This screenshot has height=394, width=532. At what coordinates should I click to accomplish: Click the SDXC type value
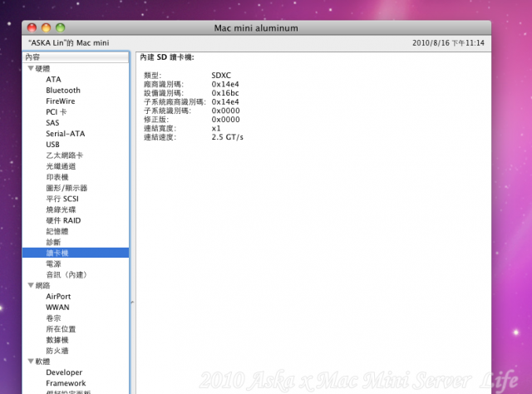221,76
